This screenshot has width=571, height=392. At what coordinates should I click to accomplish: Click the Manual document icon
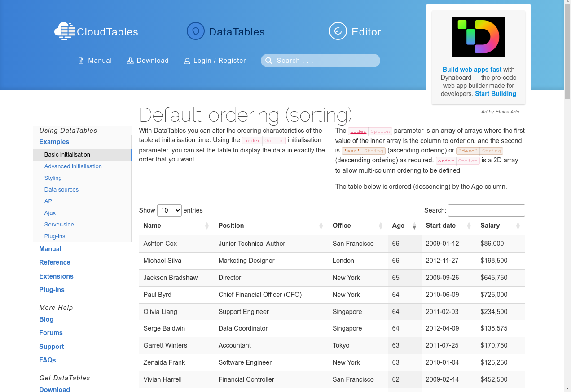tap(81, 61)
